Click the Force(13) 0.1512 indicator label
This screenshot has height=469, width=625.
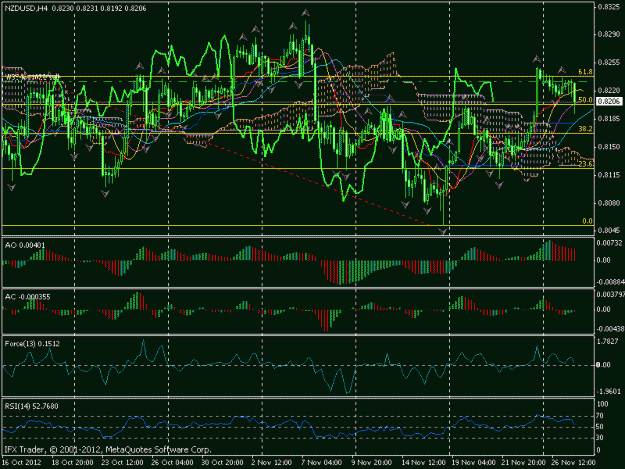click(32, 343)
